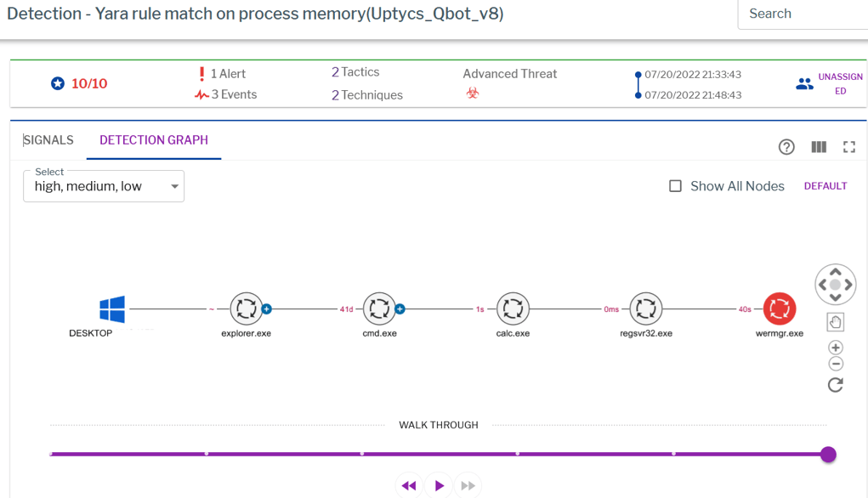Rewind the walk through
This screenshot has height=498, width=868.
point(409,485)
